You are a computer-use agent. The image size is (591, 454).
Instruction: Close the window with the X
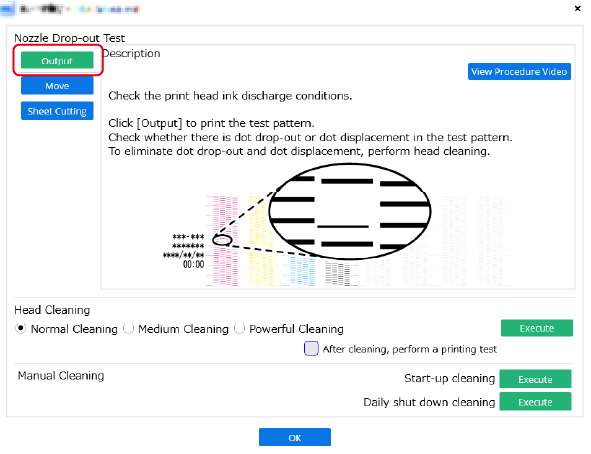click(x=577, y=8)
